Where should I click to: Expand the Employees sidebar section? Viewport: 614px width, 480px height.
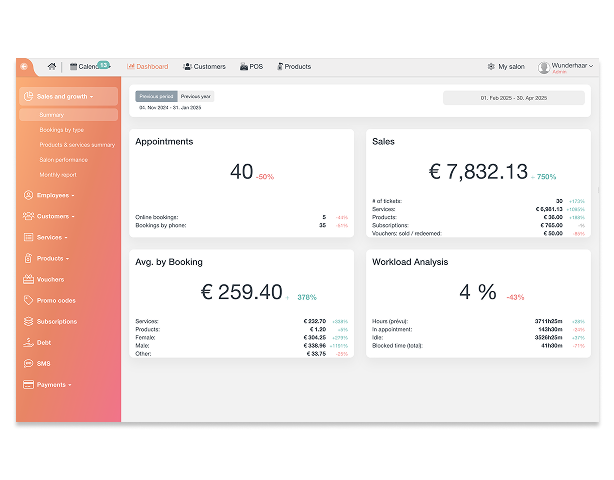[x=56, y=195]
